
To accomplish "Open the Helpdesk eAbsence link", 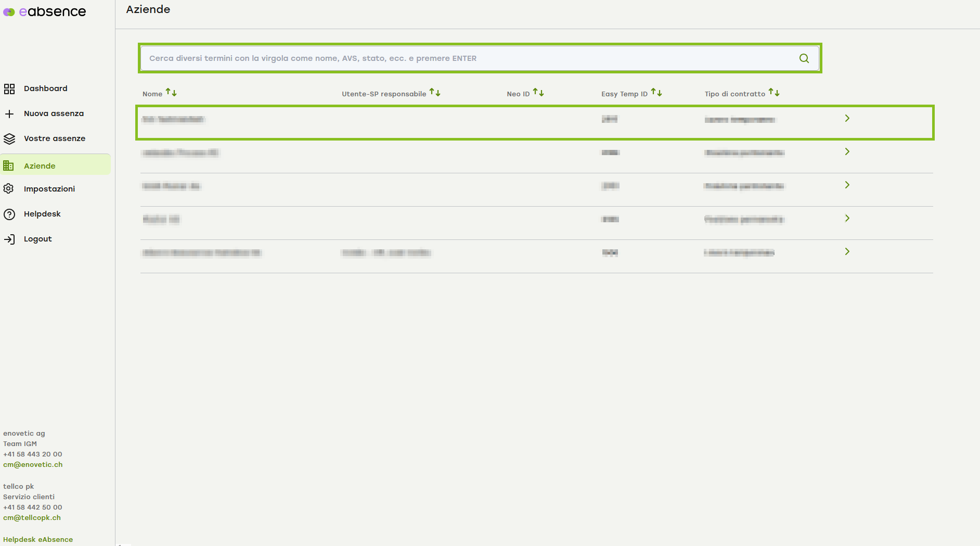I will 38,540.
